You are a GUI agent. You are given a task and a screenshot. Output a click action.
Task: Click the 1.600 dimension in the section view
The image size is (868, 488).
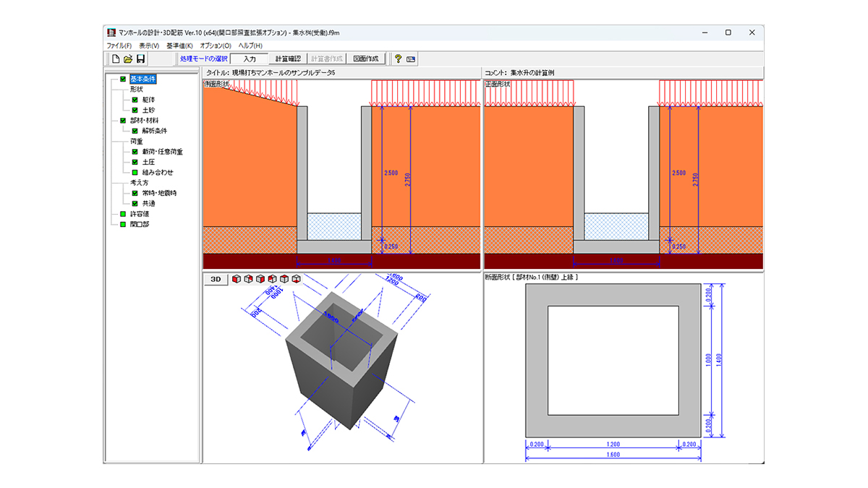tap(612, 455)
